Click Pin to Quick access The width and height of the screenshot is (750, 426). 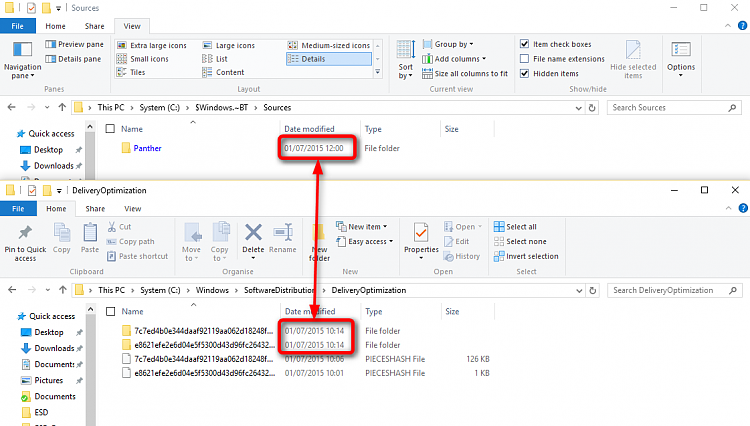pos(25,243)
